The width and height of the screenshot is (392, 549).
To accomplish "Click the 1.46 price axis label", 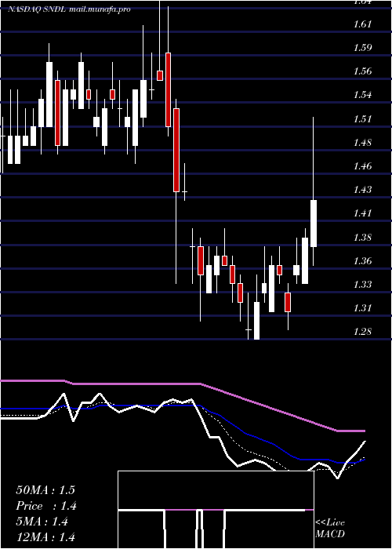I will click(x=362, y=166).
